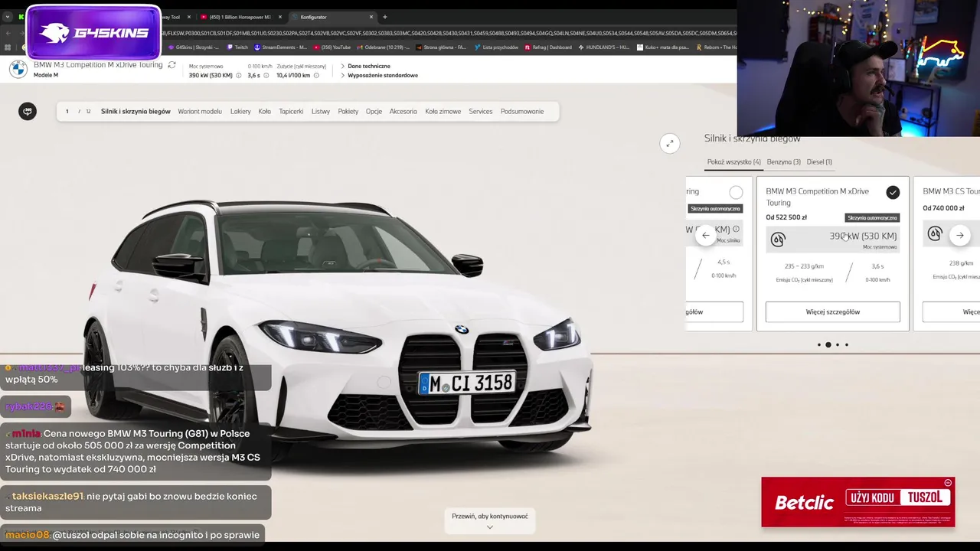The height and width of the screenshot is (551, 980).
Task: Click the Modele M label under the title
Action: point(45,76)
